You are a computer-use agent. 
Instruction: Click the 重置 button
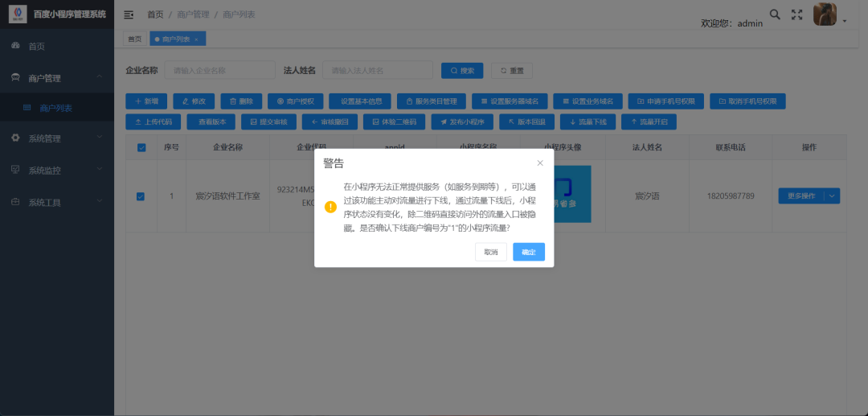[511, 71]
